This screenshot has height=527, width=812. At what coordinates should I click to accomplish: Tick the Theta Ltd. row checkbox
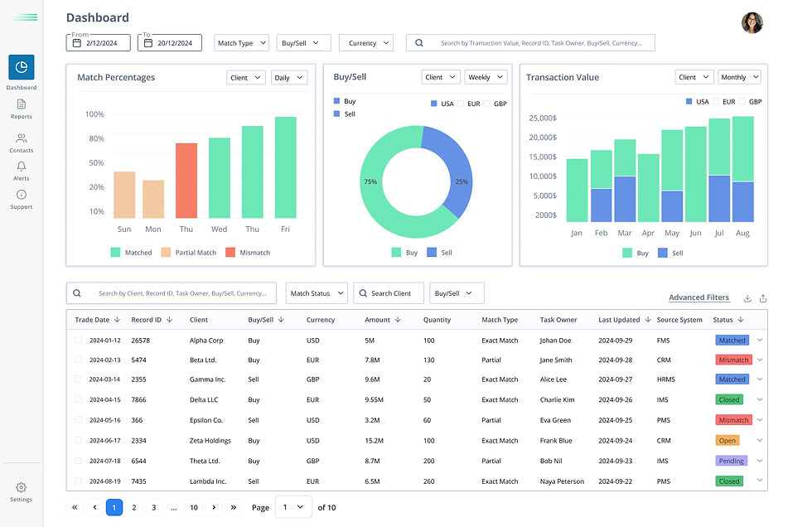coord(78,461)
